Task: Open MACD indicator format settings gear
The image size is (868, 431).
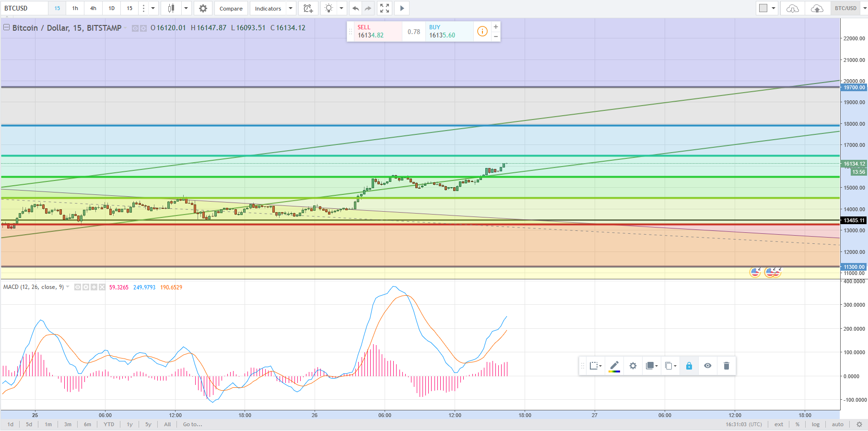Action: 86,287
